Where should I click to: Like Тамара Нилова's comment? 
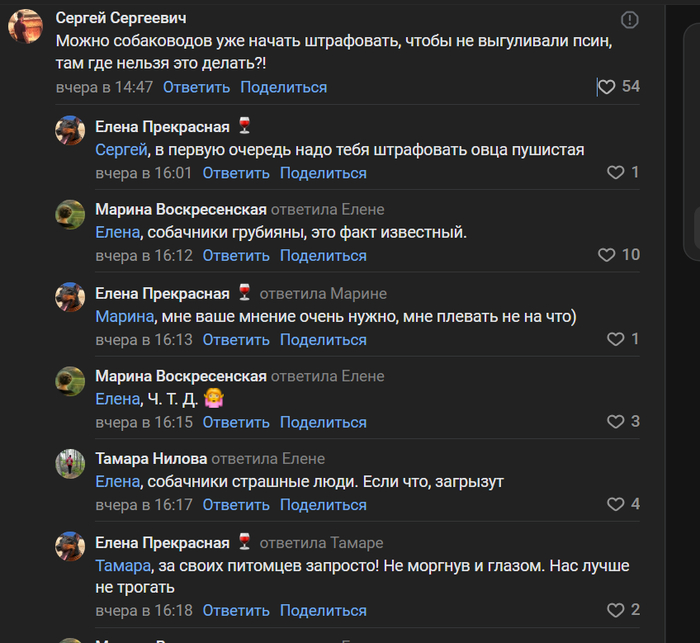pos(616,504)
